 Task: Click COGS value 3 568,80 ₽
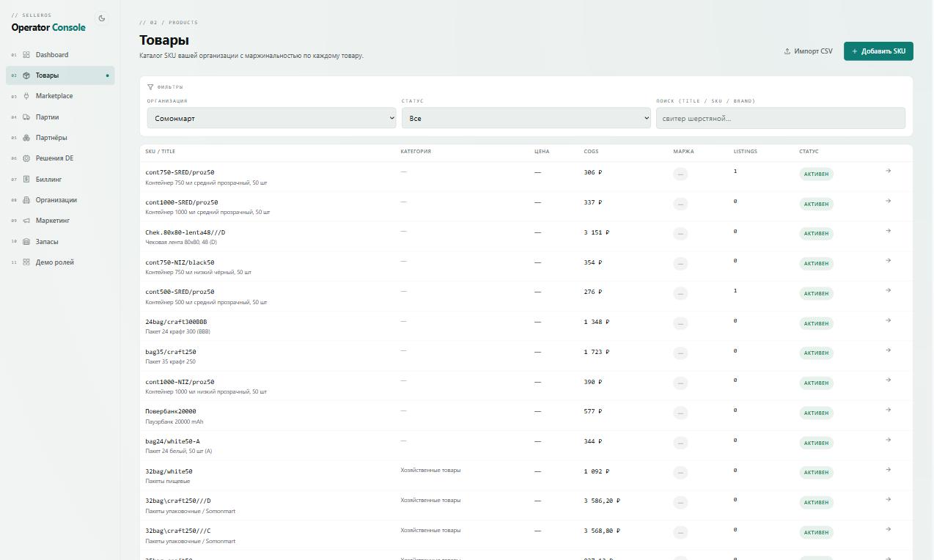point(602,531)
